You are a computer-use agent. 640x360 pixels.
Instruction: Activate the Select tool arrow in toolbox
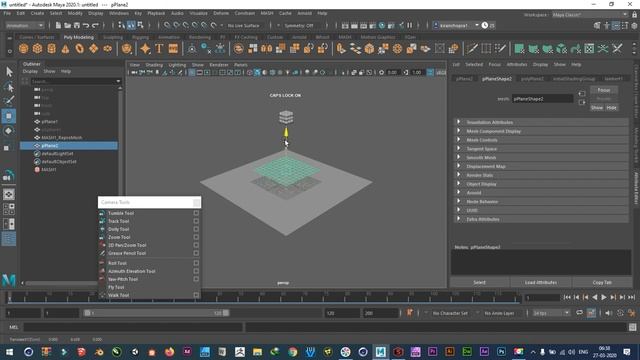[x=9, y=72]
